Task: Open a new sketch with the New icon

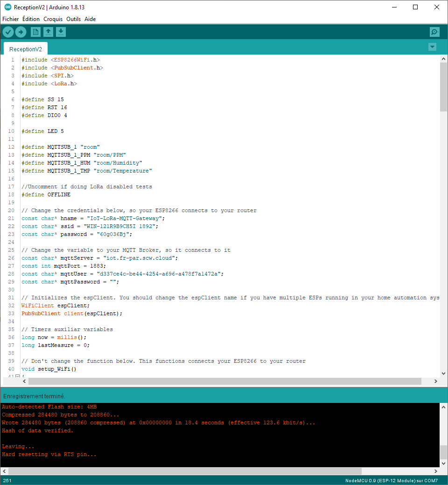Action: coord(35,32)
